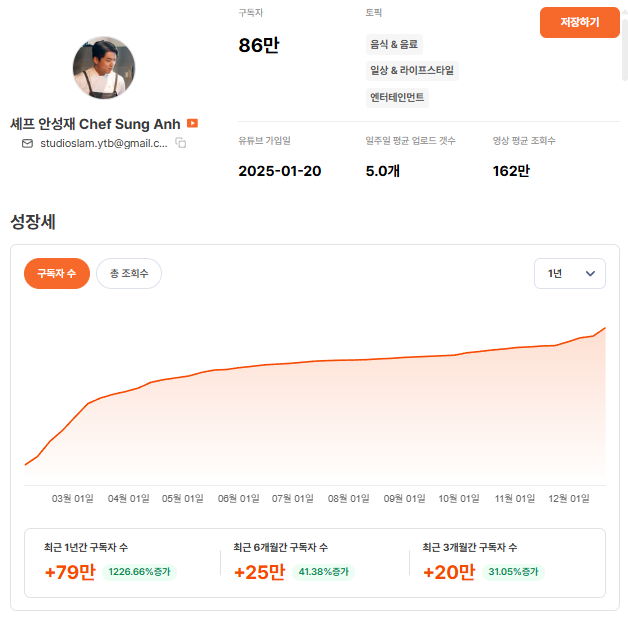Switch the chart to 총 조회수

[128, 273]
